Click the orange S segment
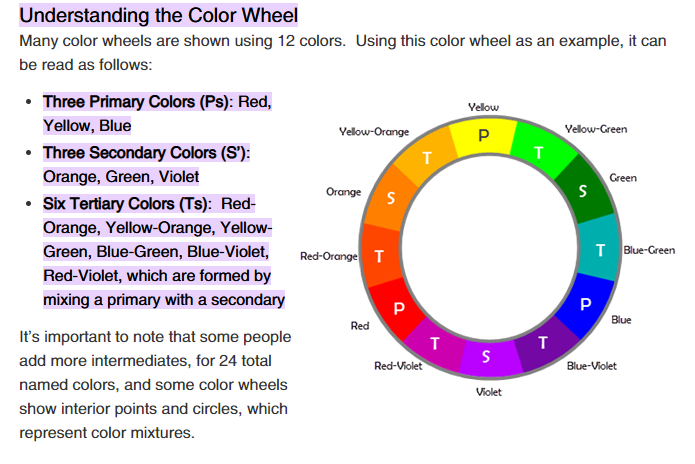The width and height of the screenshot is (695, 464). 390,198
